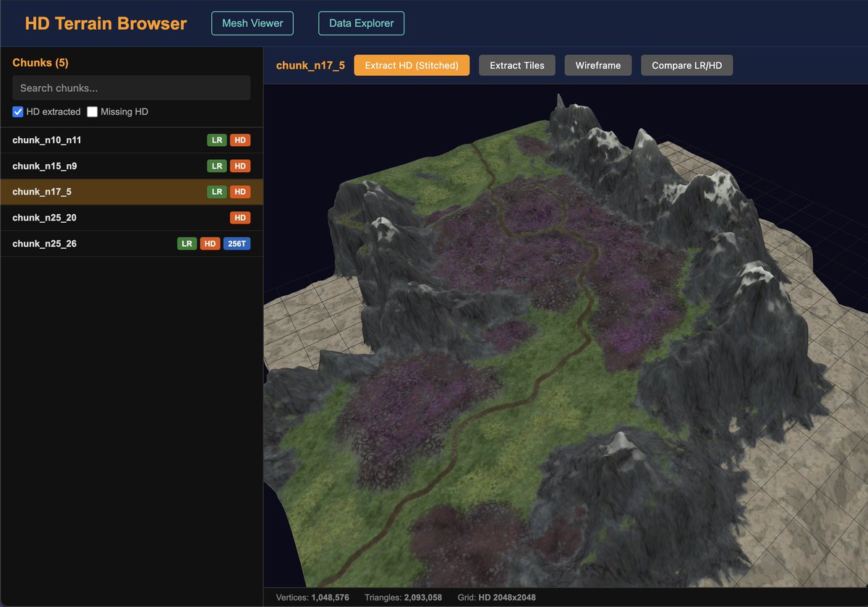
Task: Select chunk_n25_20 in the list
Action: 132,218
